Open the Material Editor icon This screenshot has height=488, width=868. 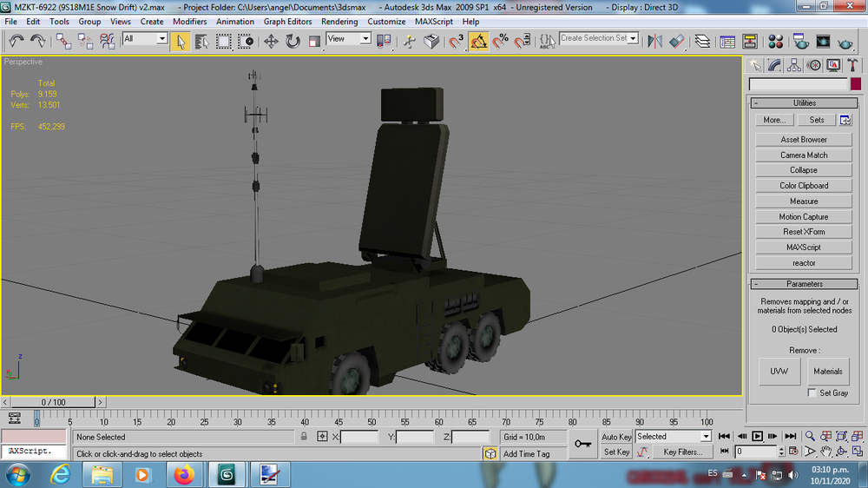pyautogui.click(x=775, y=41)
